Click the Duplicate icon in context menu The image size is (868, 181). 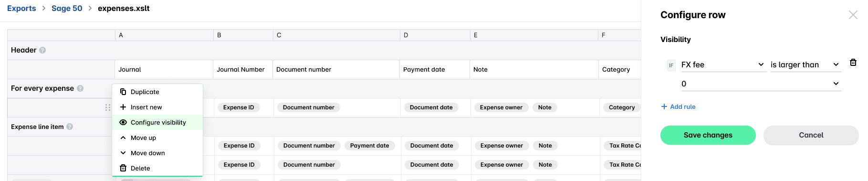[123, 92]
